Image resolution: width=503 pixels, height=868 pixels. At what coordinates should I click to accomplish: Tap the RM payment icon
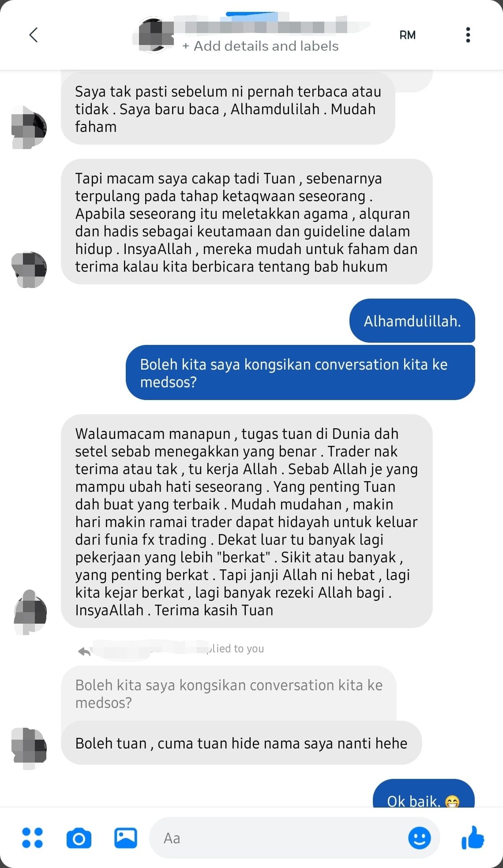pos(407,35)
